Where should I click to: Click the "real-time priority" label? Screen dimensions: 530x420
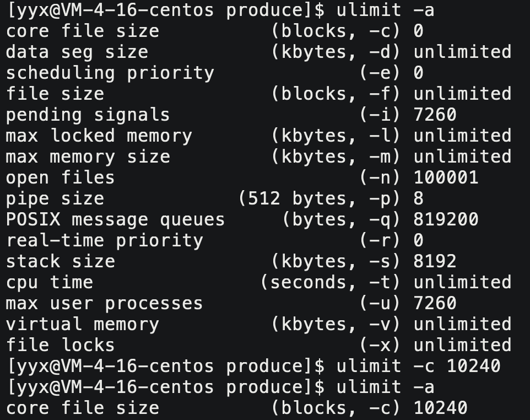[105, 240]
